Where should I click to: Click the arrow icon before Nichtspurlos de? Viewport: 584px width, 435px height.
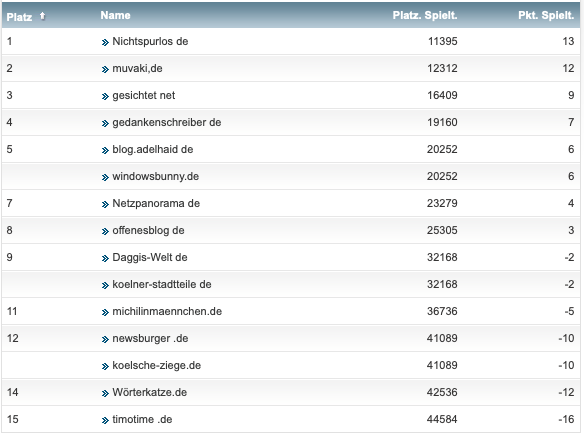[105, 42]
